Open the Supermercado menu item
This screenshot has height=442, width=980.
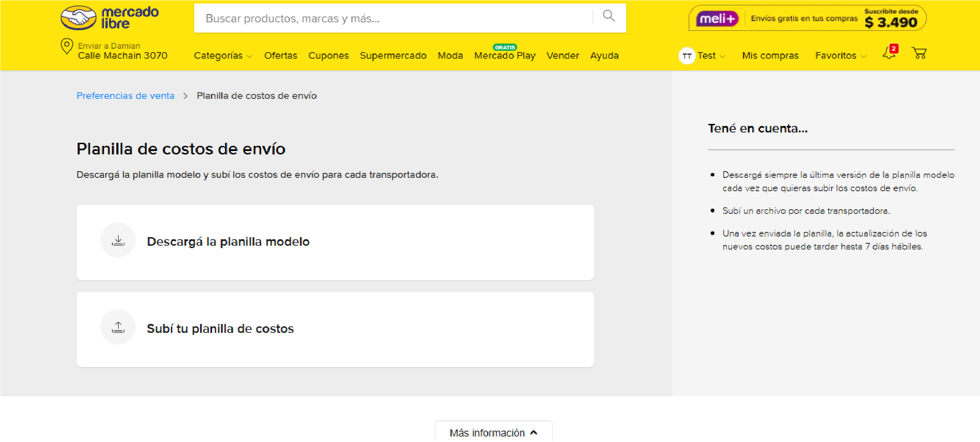tap(393, 56)
